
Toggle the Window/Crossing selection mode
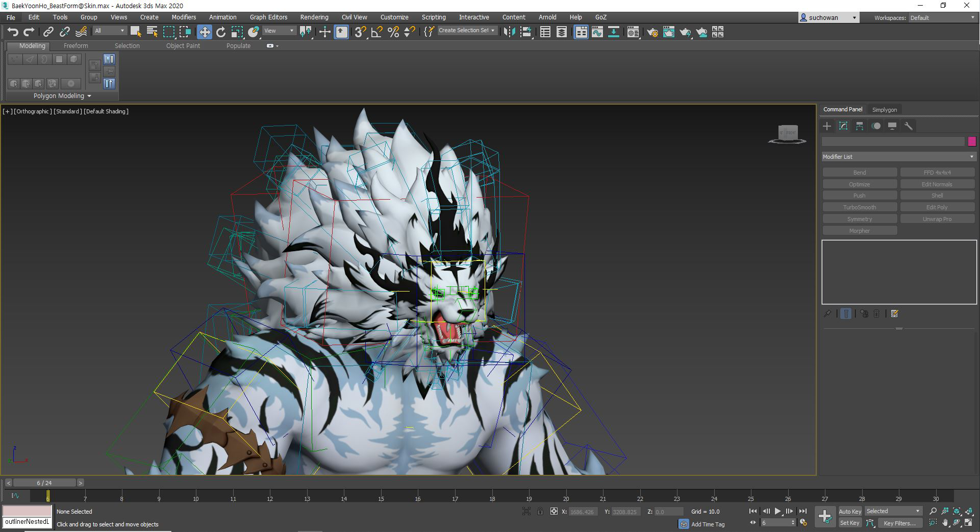pos(185,32)
